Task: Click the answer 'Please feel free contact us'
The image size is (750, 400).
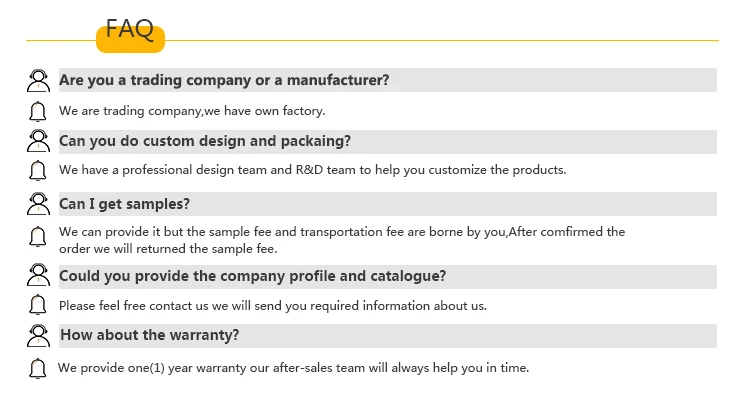Action: coord(272,305)
